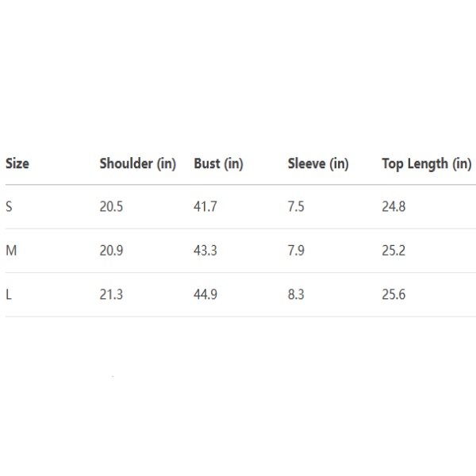Image resolution: width=476 pixels, height=476 pixels.
Task: Click the shoulder value 21.3
Action: coord(111,294)
